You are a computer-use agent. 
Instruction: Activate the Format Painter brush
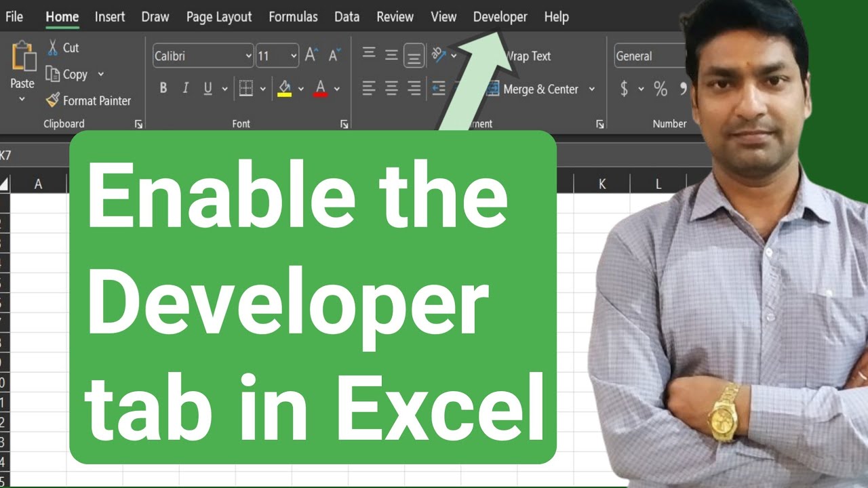point(53,100)
